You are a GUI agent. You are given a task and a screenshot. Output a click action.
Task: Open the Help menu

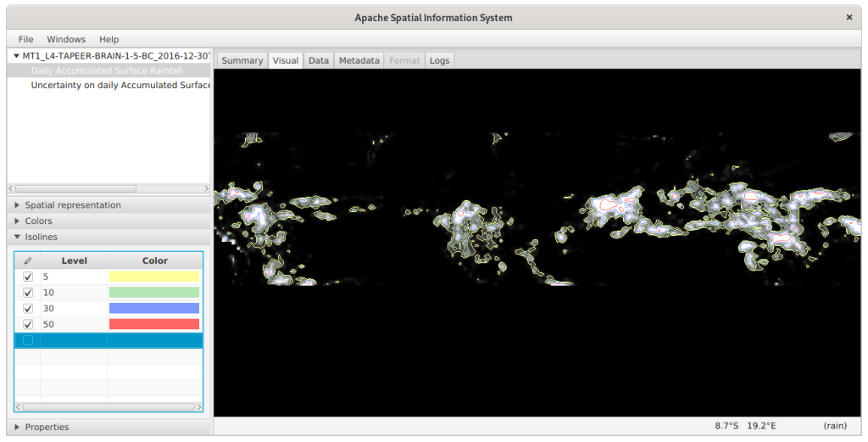click(109, 39)
